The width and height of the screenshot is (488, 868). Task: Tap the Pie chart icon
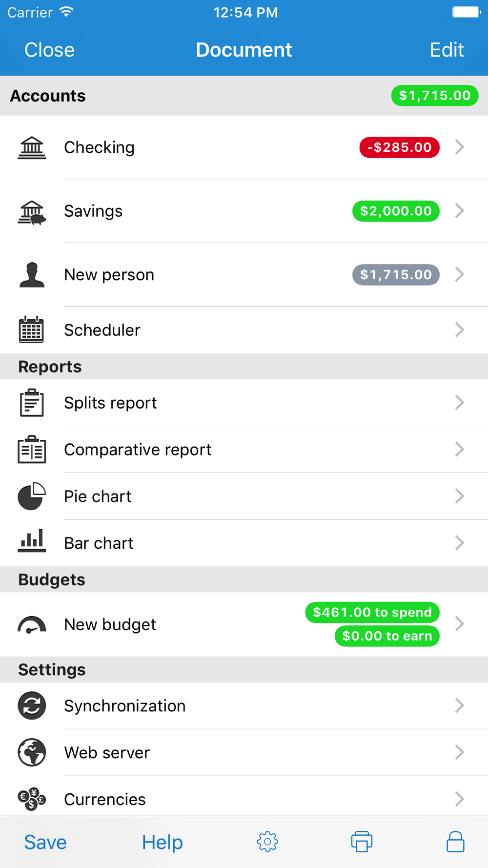(32, 496)
